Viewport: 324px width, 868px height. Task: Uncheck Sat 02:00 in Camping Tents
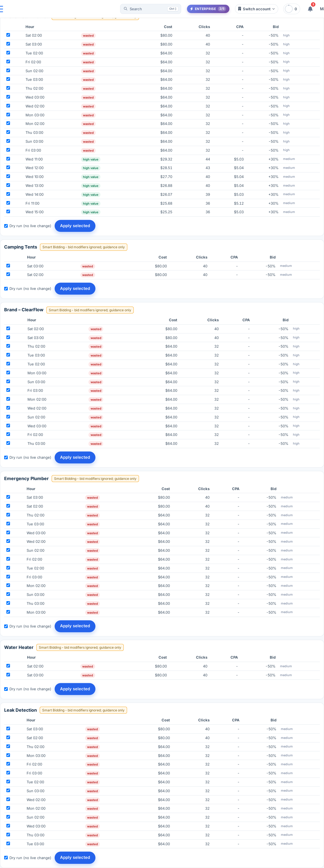pyautogui.click(x=8, y=274)
